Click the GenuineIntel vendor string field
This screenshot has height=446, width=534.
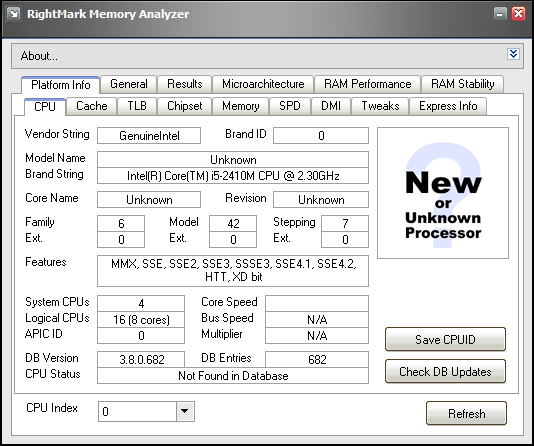point(149,136)
